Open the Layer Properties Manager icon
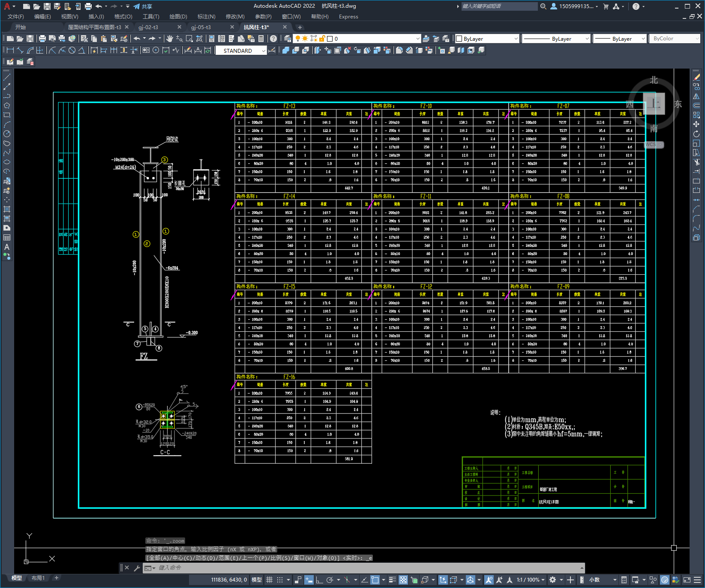The width and height of the screenshot is (705, 588). click(x=288, y=39)
